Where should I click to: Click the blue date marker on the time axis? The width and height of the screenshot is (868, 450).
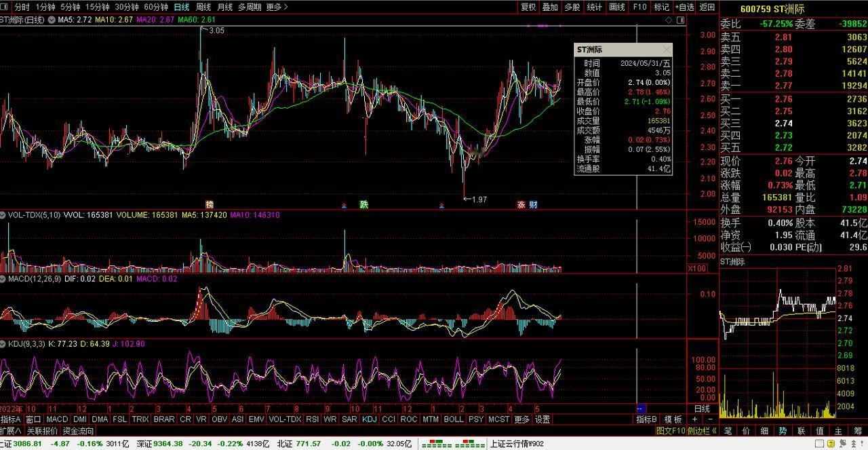coord(641,409)
